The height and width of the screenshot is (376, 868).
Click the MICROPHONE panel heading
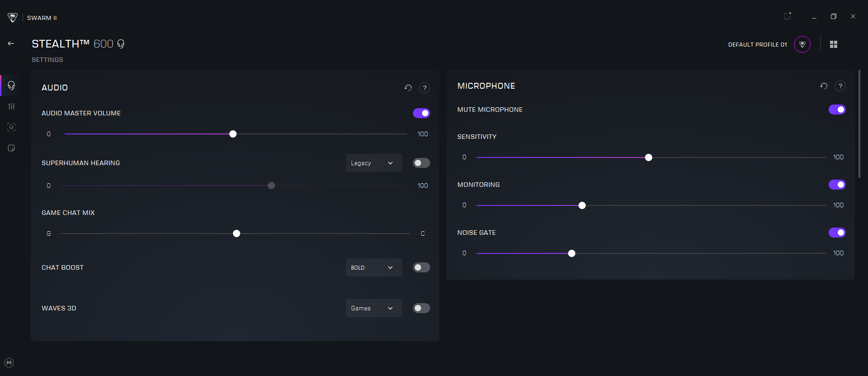coord(486,86)
